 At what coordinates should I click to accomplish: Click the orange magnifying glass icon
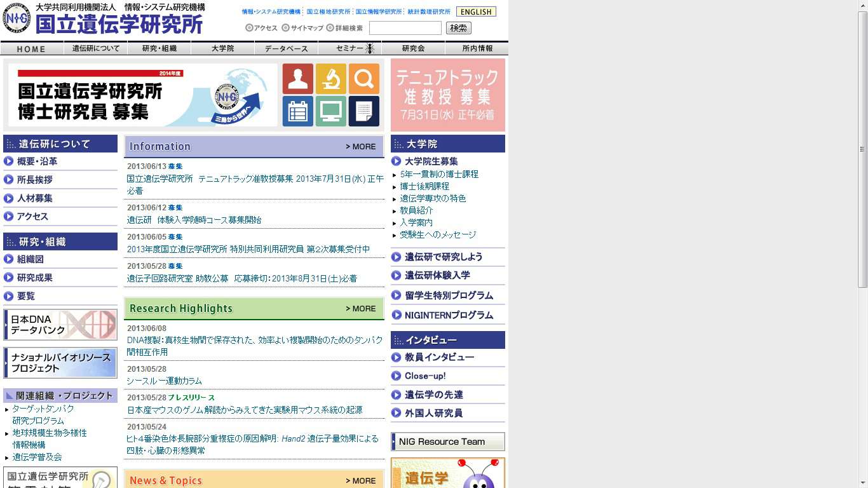tap(363, 79)
